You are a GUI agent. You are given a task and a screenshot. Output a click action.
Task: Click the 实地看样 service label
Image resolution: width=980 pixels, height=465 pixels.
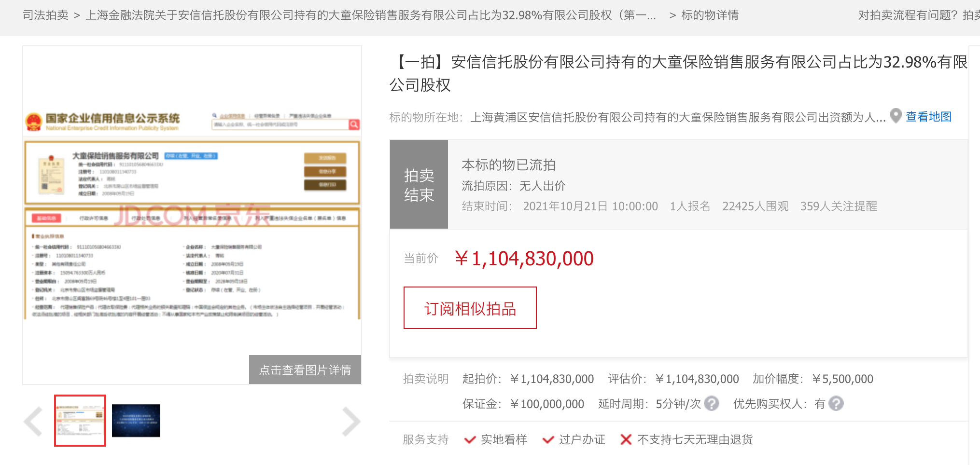click(x=504, y=439)
